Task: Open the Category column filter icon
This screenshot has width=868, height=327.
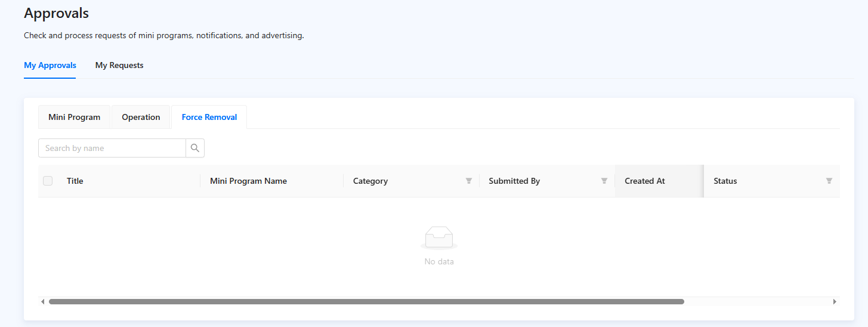Action: 469,181
